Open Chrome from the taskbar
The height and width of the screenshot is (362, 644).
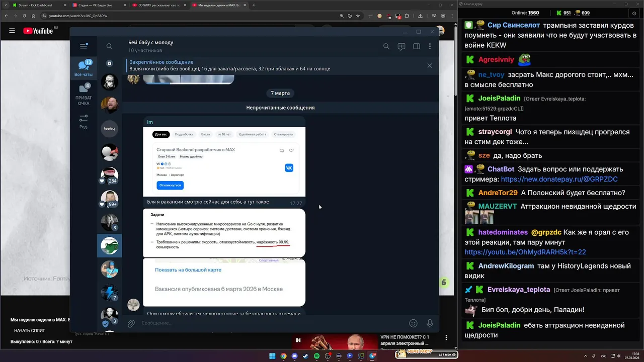(283, 356)
